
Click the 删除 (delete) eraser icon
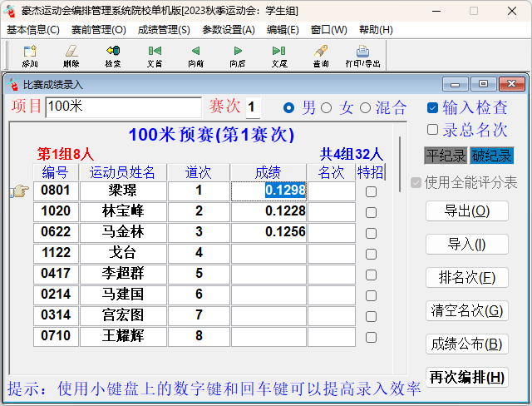(x=71, y=56)
